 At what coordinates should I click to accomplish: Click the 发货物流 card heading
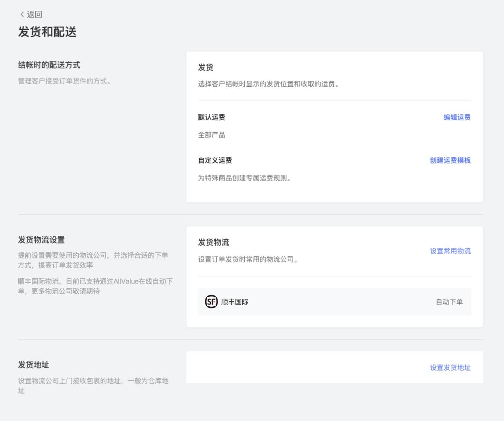pos(211,242)
